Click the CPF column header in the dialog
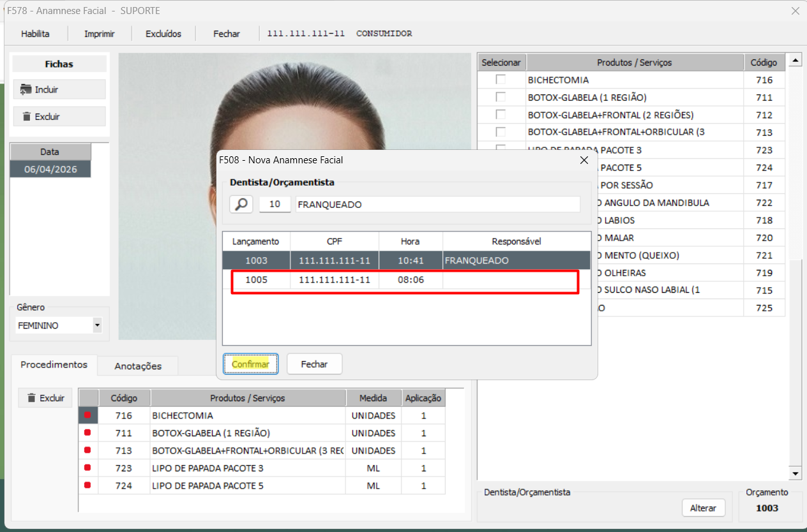807x532 pixels. click(335, 241)
